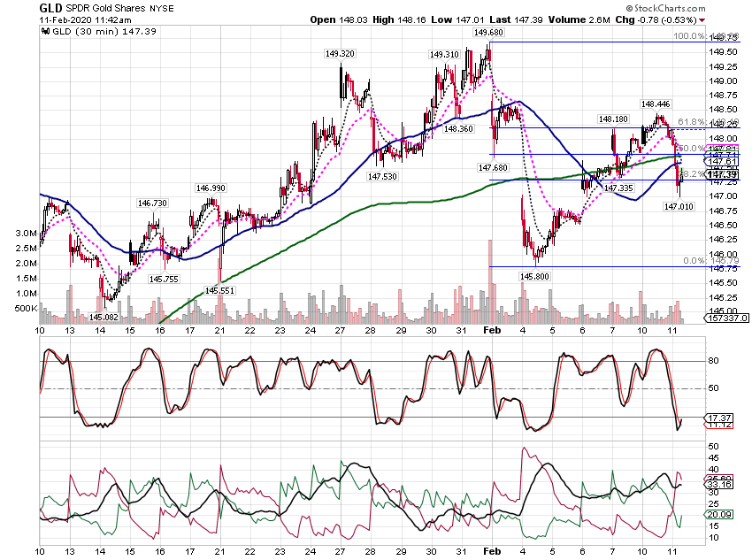Click the 149.680 peak price label
The image size is (752, 560).
(x=488, y=33)
